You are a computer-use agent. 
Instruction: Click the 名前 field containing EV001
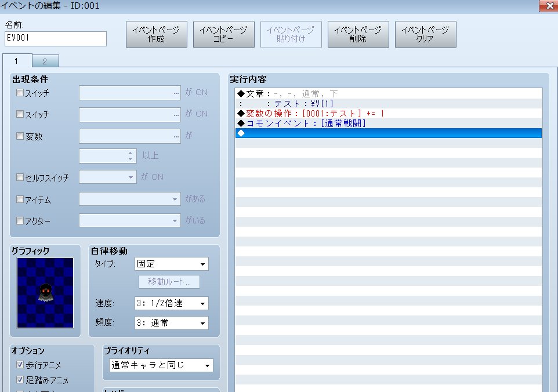pyautogui.click(x=56, y=38)
